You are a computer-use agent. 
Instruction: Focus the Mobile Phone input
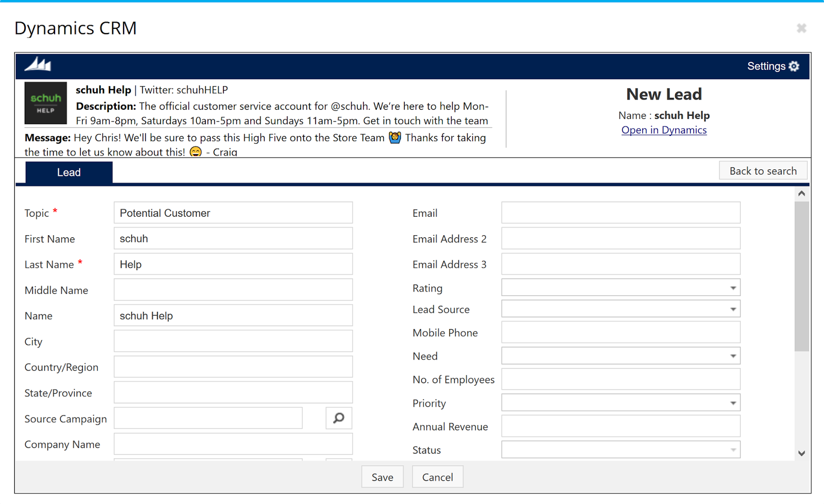(621, 332)
